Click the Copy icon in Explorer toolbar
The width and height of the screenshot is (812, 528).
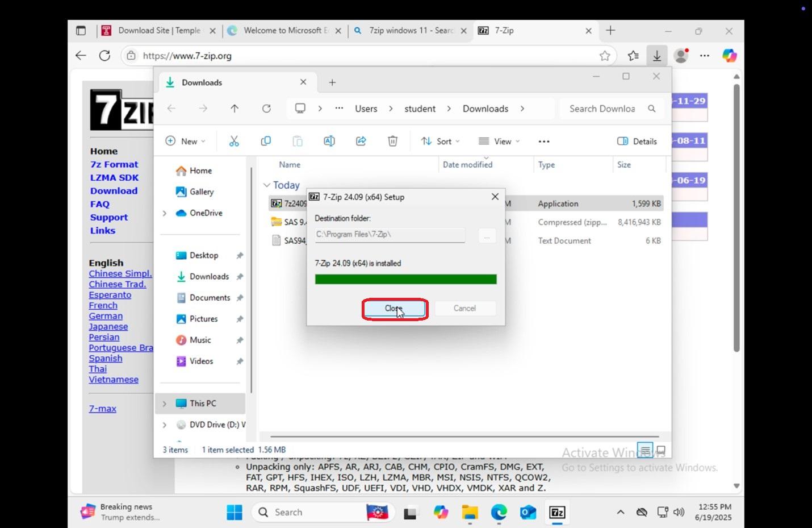[266, 142]
